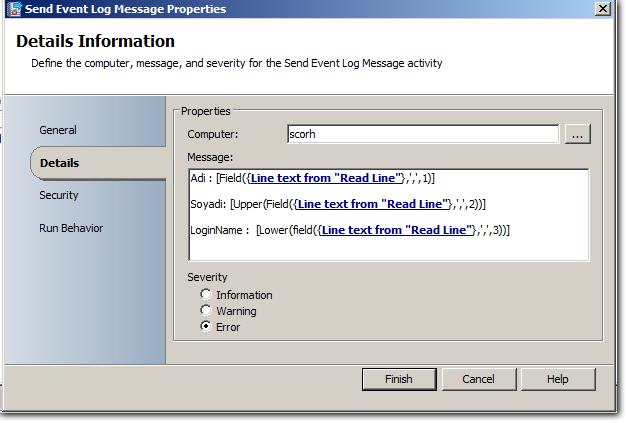
Task: Close the Send Event Log Message Properties dialog
Action: pyautogui.click(x=603, y=8)
